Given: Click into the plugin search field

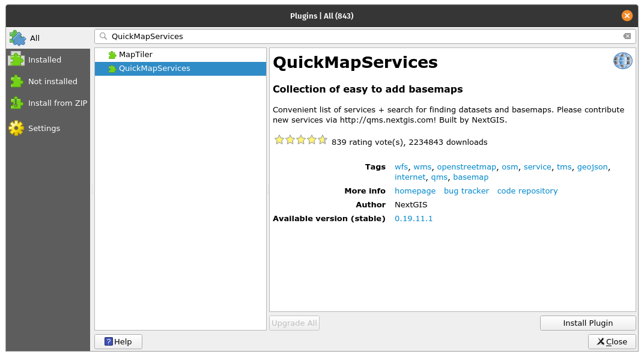Looking at the screenshot, I should pos(360,36).
